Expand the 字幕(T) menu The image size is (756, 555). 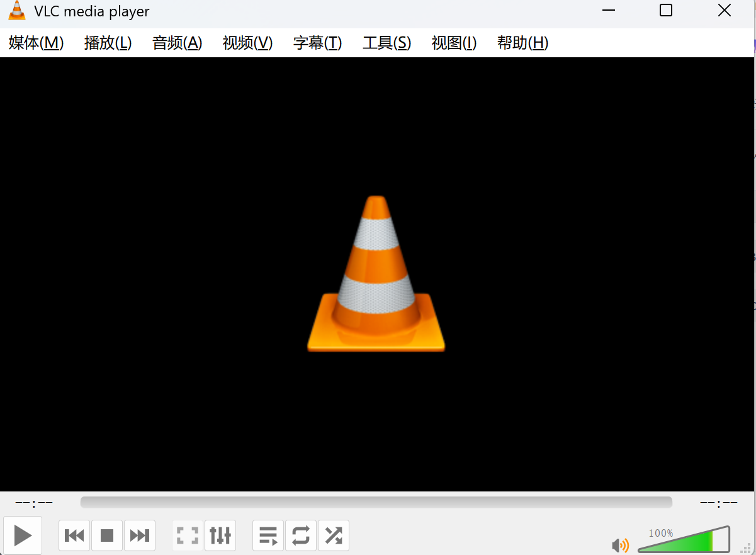coord(317,43)
